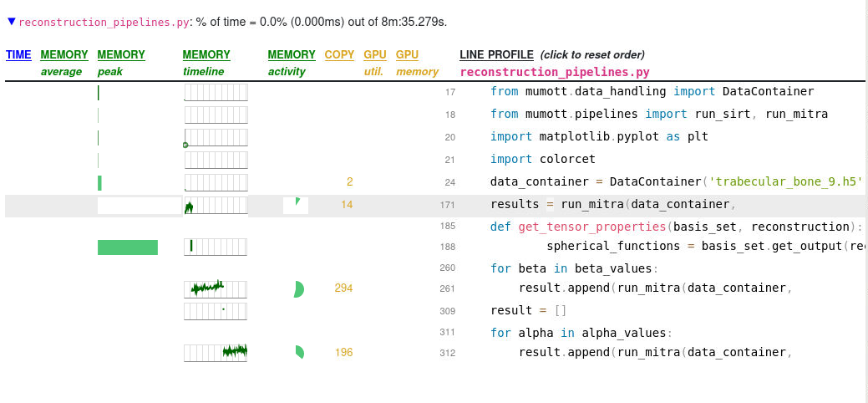868x403 pixels.
Task: Click peak memory bar for line 188
Action: [x=128, y=247]
